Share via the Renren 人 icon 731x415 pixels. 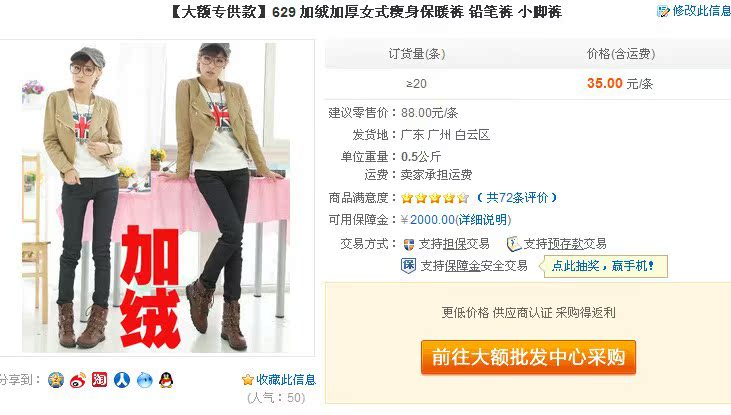point(122,380)
